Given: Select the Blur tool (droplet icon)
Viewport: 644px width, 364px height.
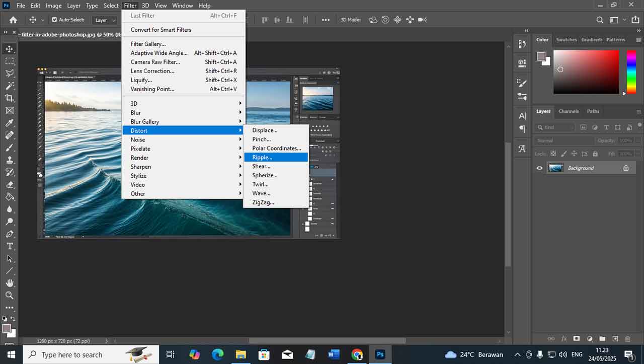Looking at the screenshot, I should pyautogui.click(x=9, y=209).
